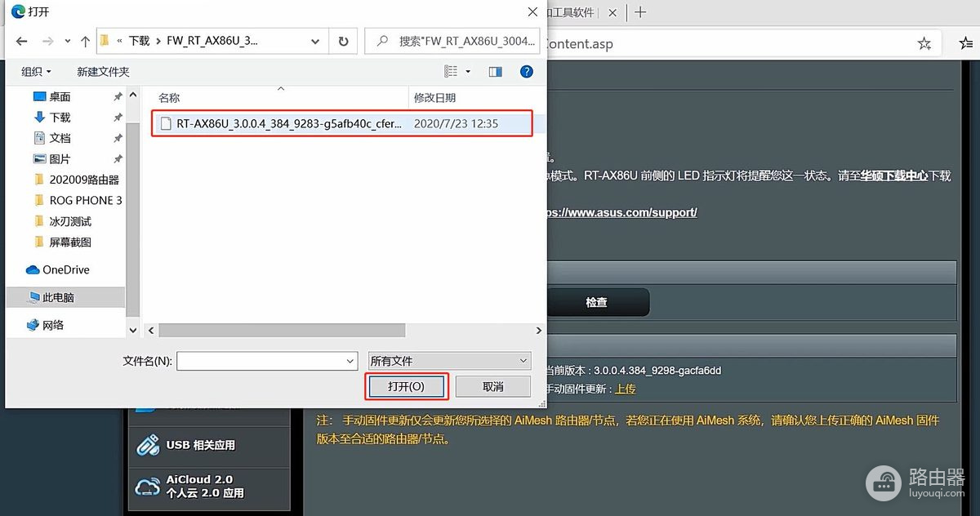
Task: Click the AiCloud 2.0 cloud icon
Action: [x=148, y=487]
